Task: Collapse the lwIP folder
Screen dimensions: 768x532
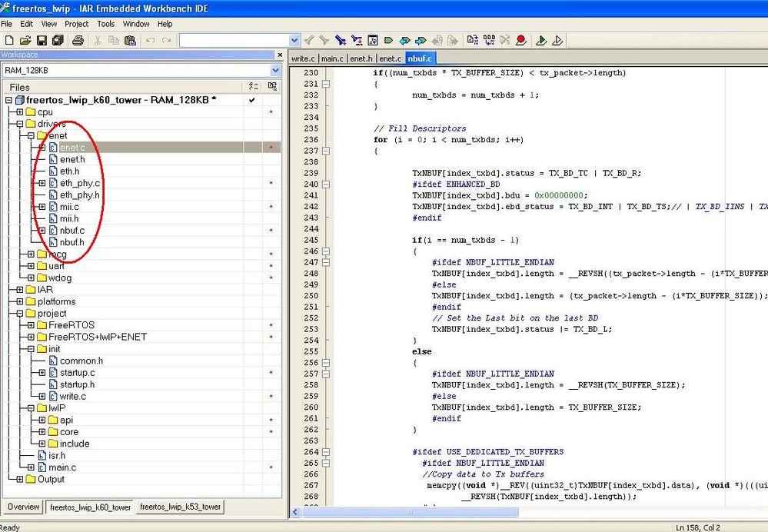Action: pyautogui.click(x=31, y=408)
